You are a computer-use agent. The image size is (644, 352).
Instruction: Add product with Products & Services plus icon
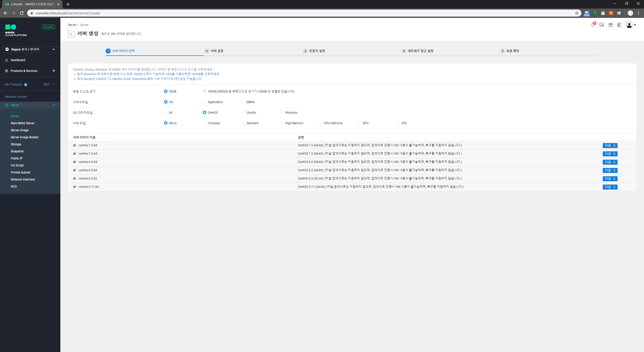pyautogui.click(x=54, y=71)
